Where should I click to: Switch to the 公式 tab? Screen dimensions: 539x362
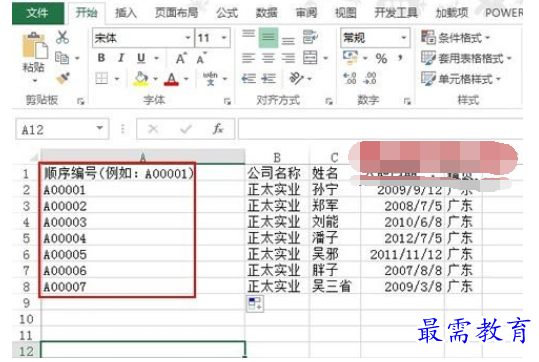coord(227,13)
